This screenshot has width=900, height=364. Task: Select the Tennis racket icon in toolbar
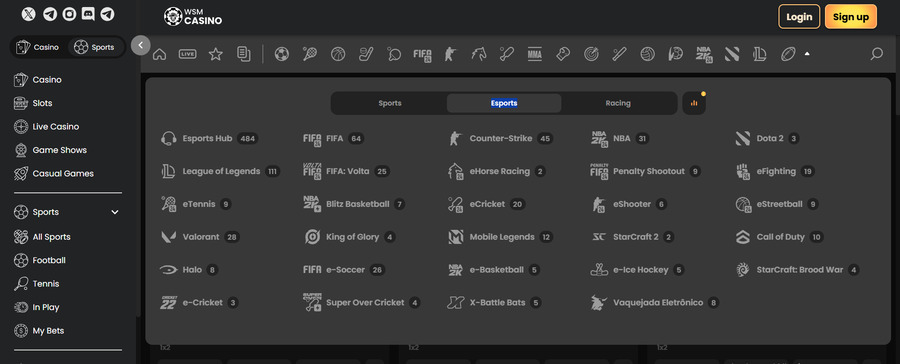click(310, 54)
